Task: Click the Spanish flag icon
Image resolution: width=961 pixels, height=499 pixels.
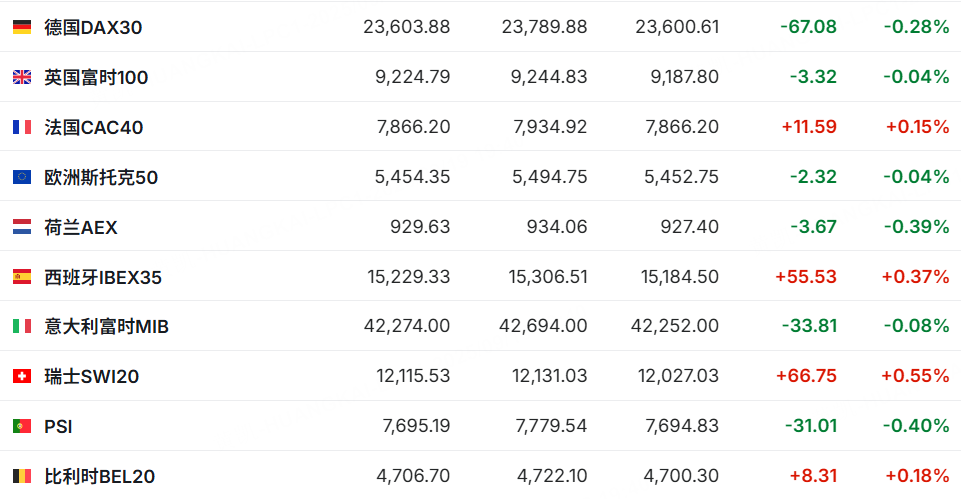Action: pos(22,277)
